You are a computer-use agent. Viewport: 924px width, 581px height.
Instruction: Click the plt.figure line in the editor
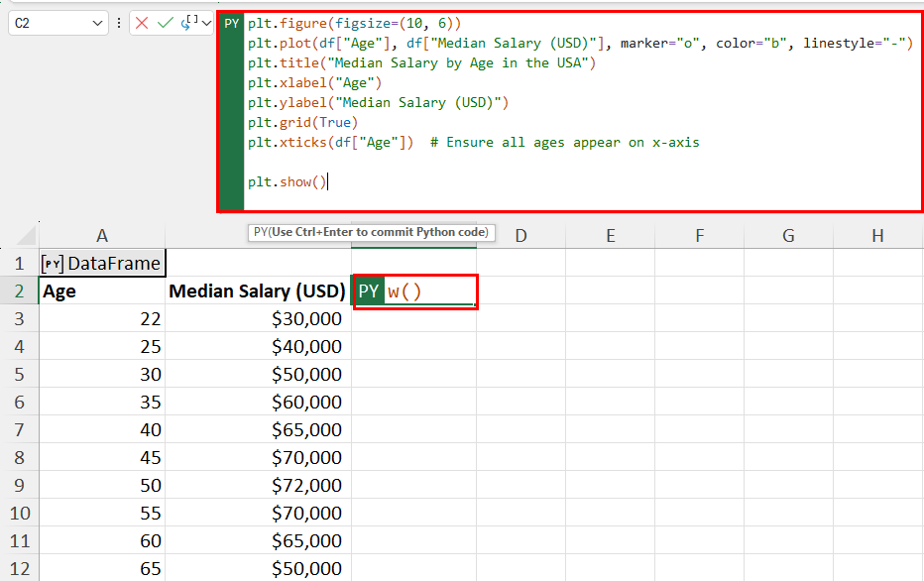click(354, 24)
